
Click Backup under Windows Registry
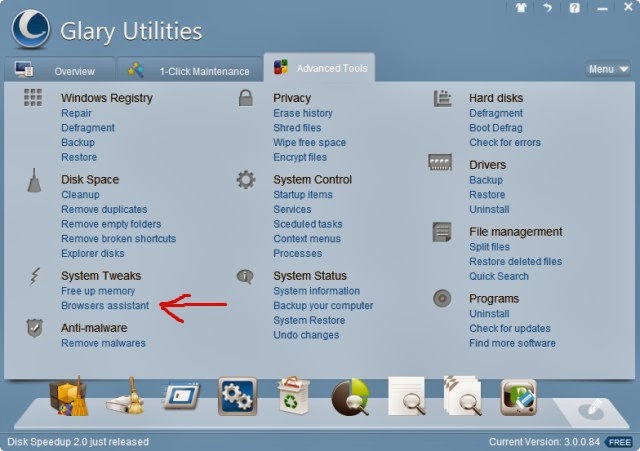(78, 142)
